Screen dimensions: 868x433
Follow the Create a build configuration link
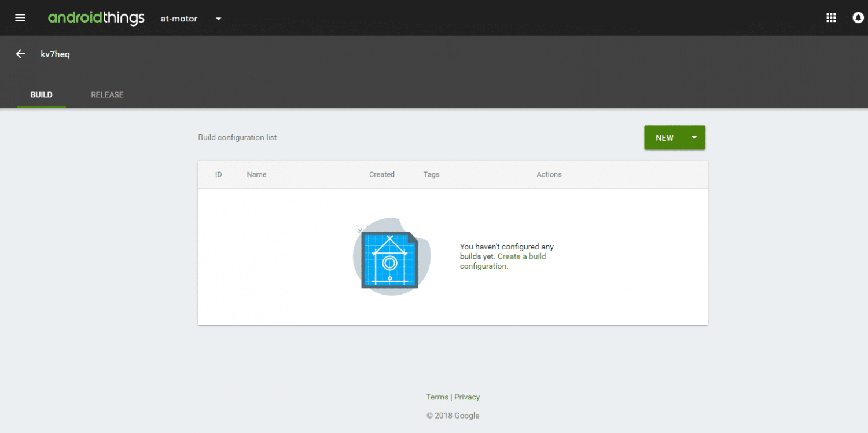pyautogui.click(x=503, y=261)
